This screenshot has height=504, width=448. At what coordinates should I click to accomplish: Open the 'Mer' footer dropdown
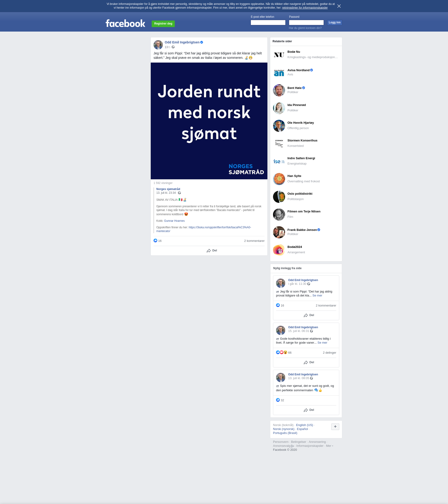click(329, 446)
